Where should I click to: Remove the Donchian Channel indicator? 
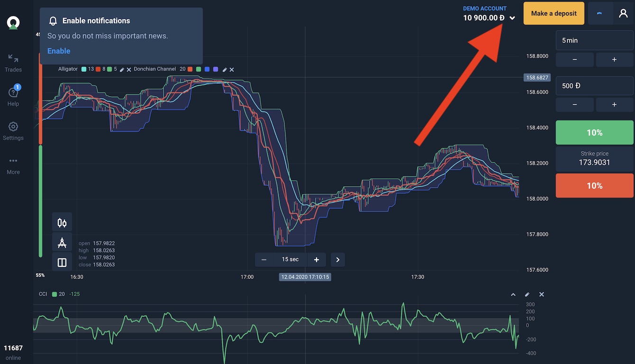[x=232, y=70]
